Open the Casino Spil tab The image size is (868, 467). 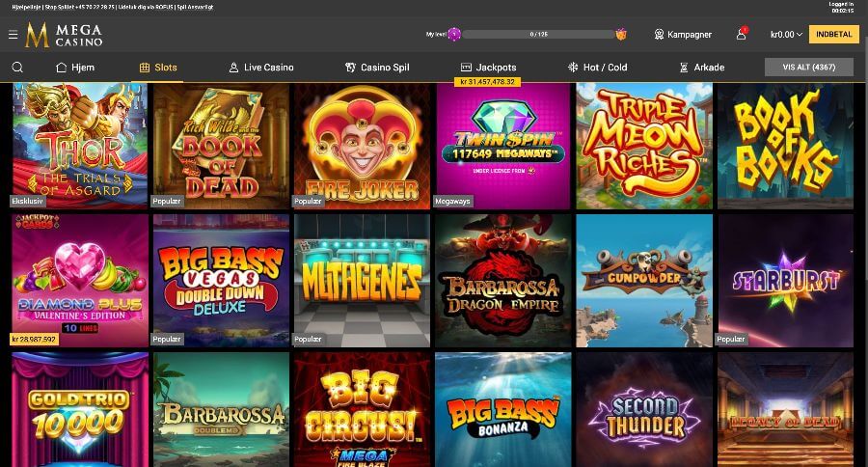(376, 68)
